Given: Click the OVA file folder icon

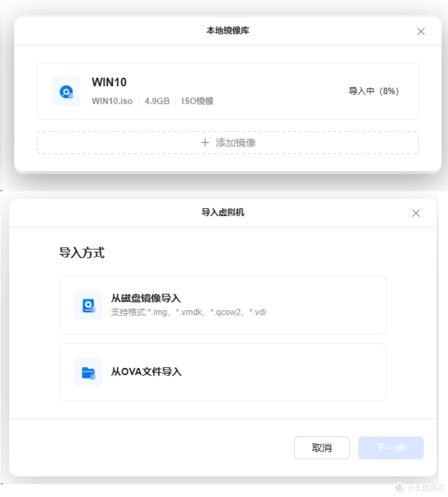Looking at the screenshot, I should point(88,372).
